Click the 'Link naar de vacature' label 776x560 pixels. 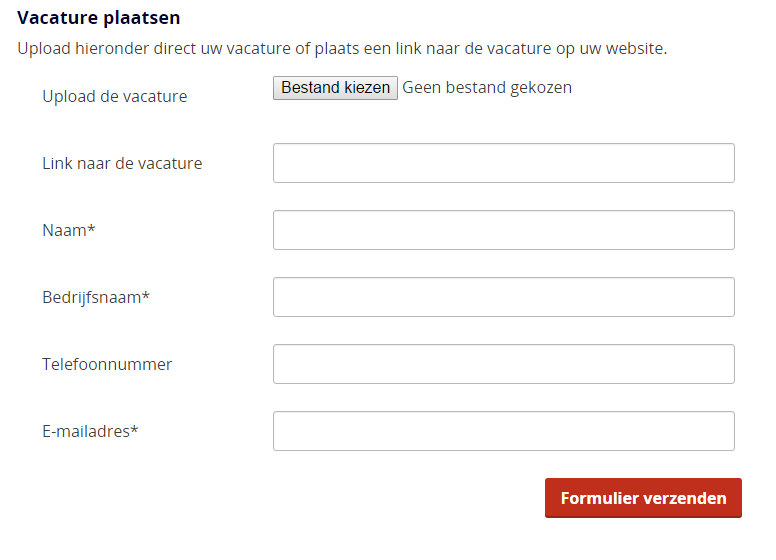click(x=122, y=163)
